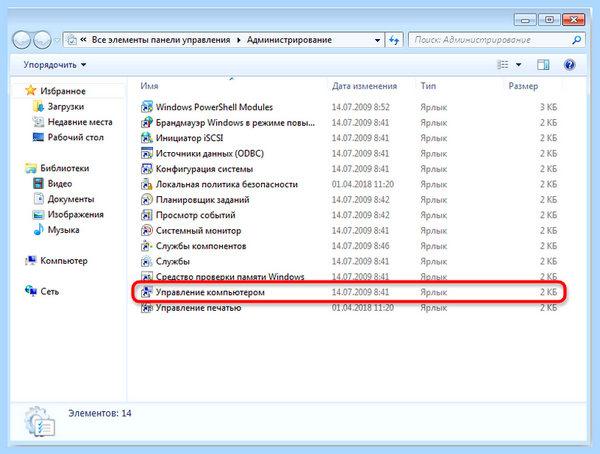600x454 pixels.
Task: Click the 'Элементов: 14' status text
Action: pyautogui.click(x=99, y=413)
